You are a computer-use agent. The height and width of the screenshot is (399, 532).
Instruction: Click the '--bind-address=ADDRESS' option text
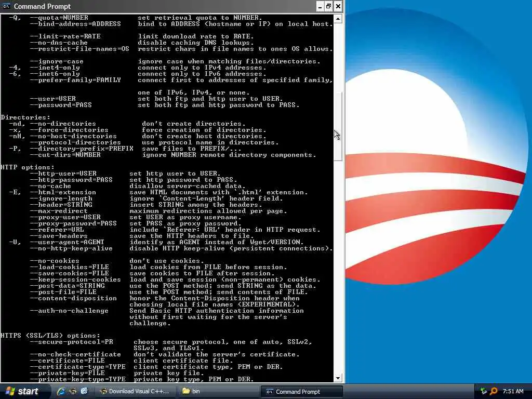(x=75, y=24)
